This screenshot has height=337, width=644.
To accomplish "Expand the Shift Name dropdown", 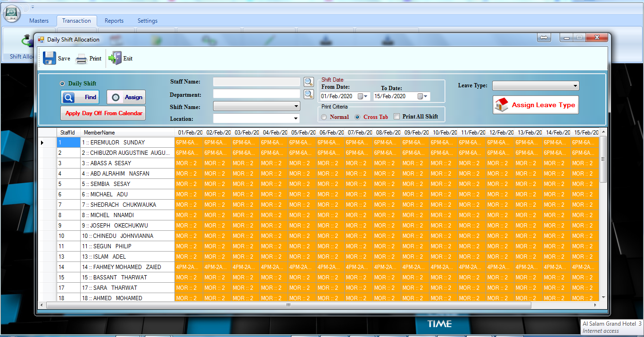I will click(296, 106).
